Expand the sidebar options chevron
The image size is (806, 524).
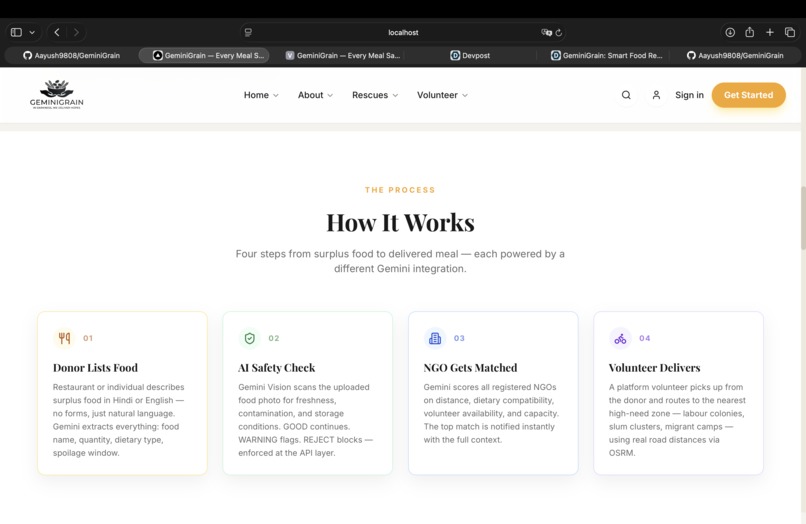click(32, 32)
